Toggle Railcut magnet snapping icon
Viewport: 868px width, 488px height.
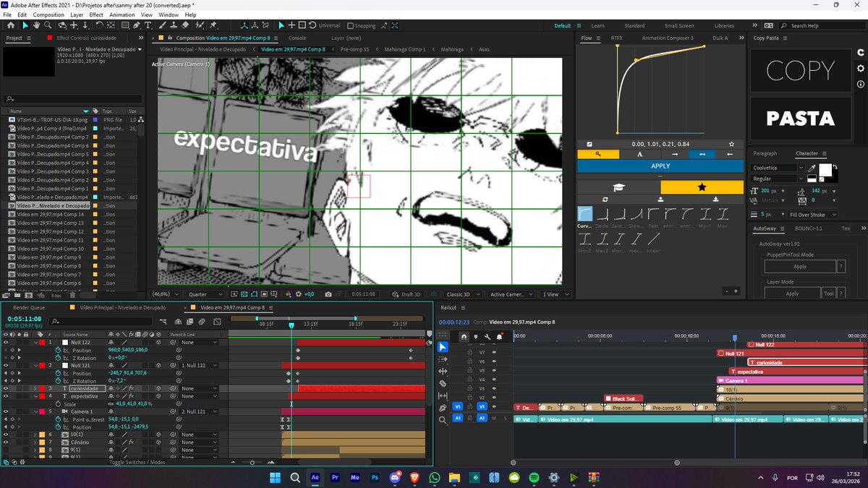pos(464,336)
